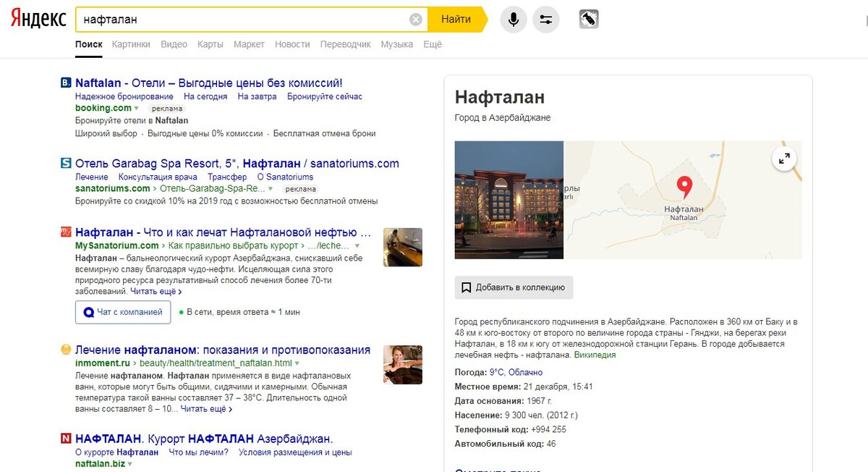Click the massage thumbnail of MySanatorium result

pos(403,248)
